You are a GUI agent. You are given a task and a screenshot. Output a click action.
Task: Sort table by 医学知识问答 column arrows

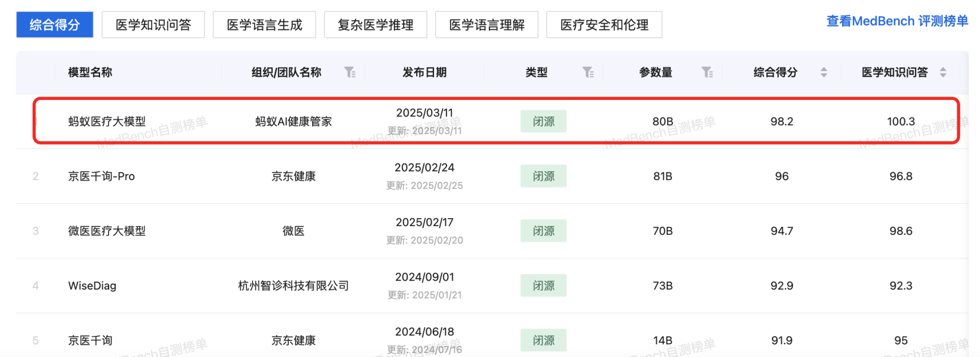(943, 72)
